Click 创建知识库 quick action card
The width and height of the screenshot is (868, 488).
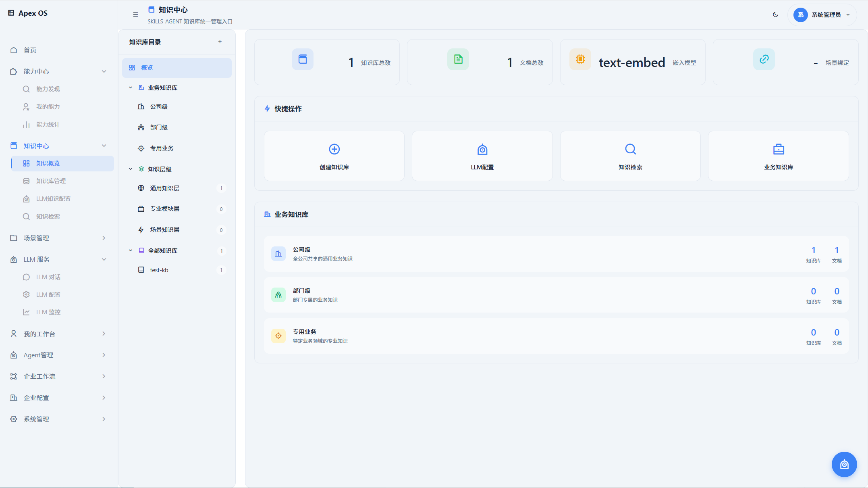334,156
